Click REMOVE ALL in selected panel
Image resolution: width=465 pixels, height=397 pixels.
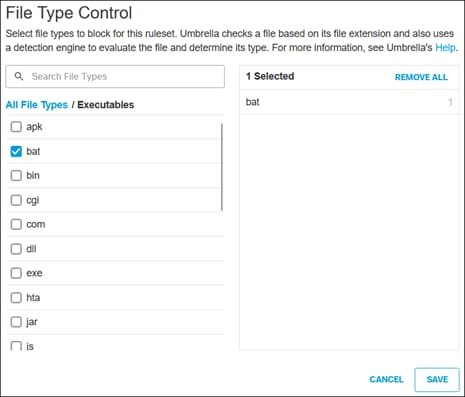[x=421, y=77]
